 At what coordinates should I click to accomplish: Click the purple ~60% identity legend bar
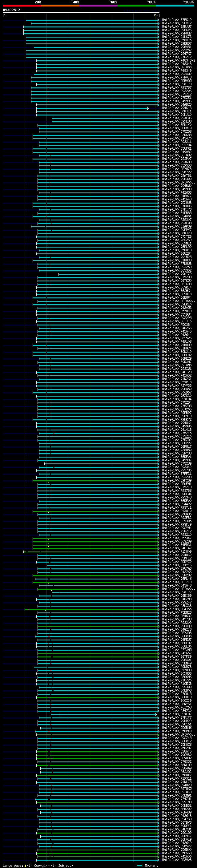tap(99, 6)
